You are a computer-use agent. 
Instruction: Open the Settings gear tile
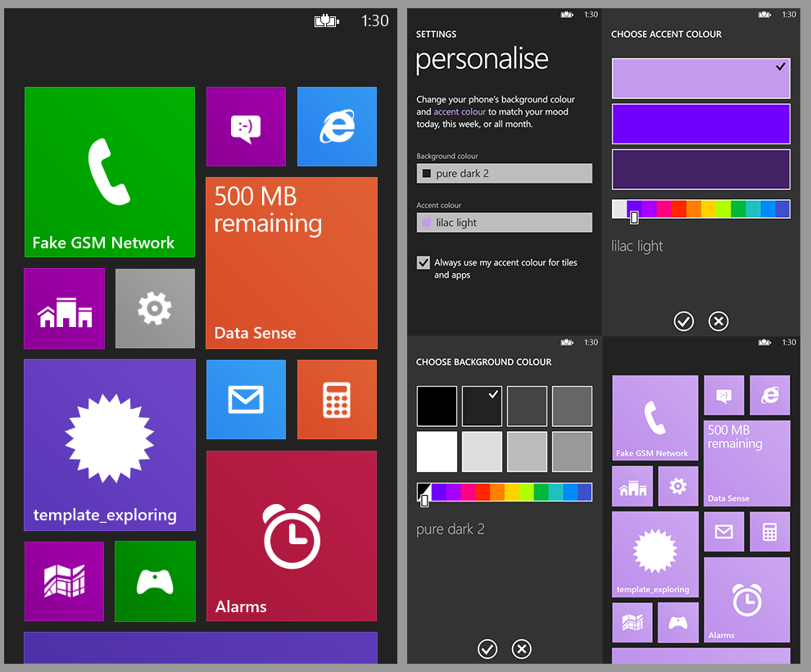[x=155, y=308]
